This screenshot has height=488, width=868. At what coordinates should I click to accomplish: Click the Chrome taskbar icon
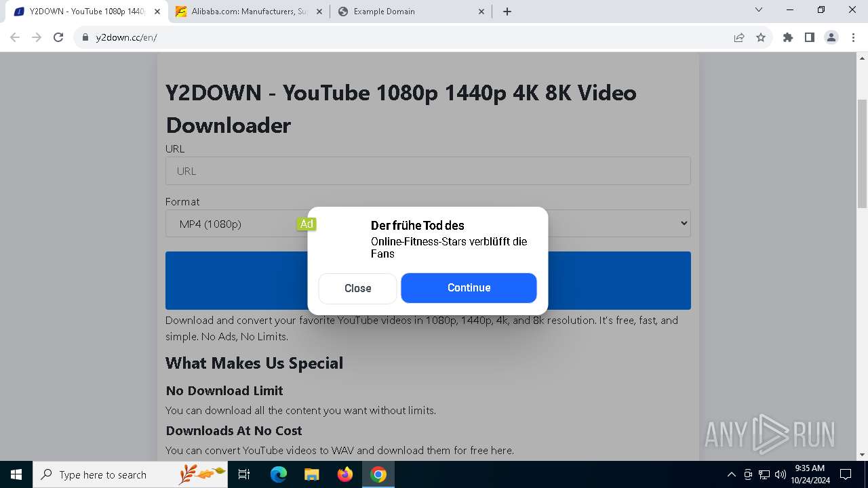click(x=378, y=474)
